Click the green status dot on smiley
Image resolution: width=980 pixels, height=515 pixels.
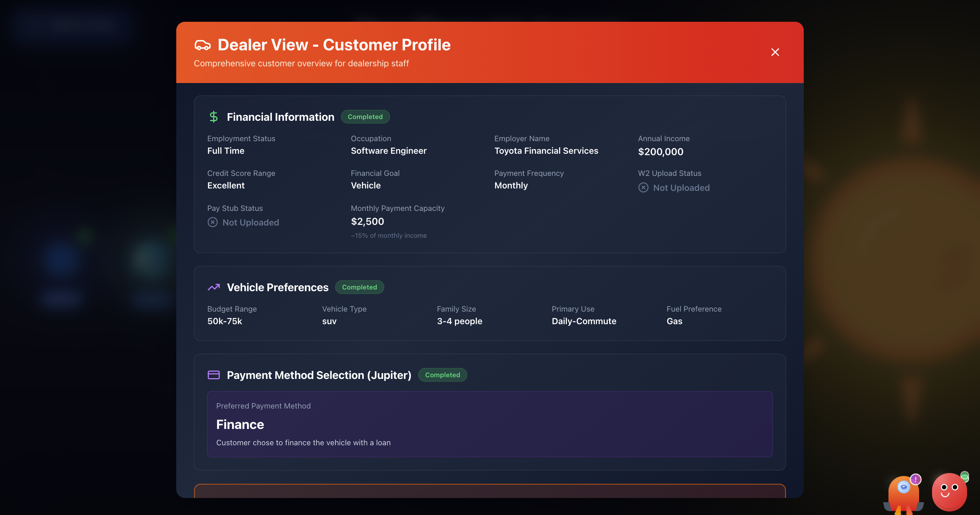tap(964, 476)
